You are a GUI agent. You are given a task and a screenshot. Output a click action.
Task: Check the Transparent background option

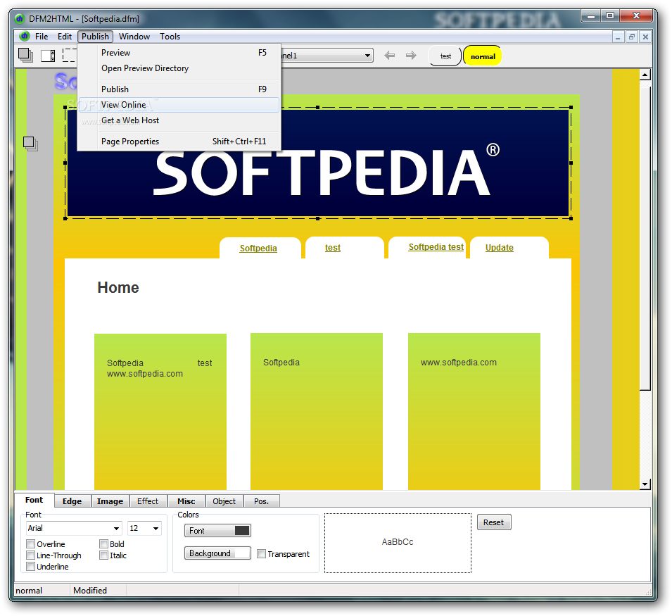pyautogui.click(x=261, y=554)
